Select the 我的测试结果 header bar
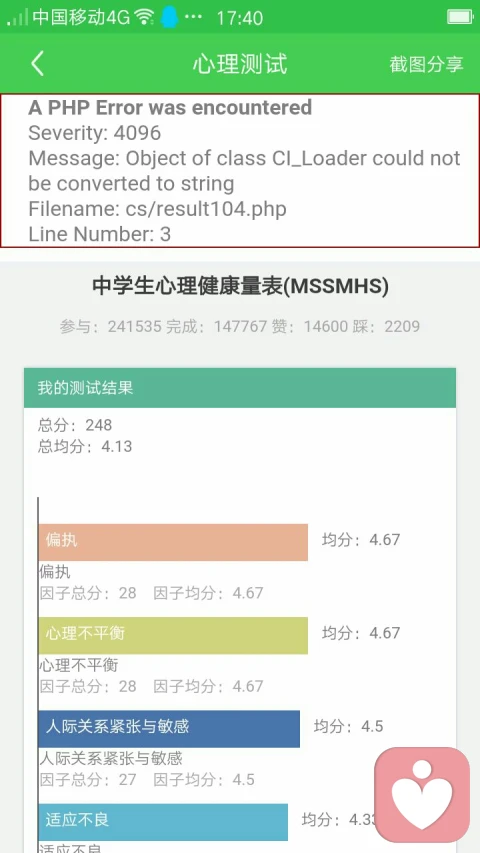This screenshot has height=853, width=480. [240, 388]
